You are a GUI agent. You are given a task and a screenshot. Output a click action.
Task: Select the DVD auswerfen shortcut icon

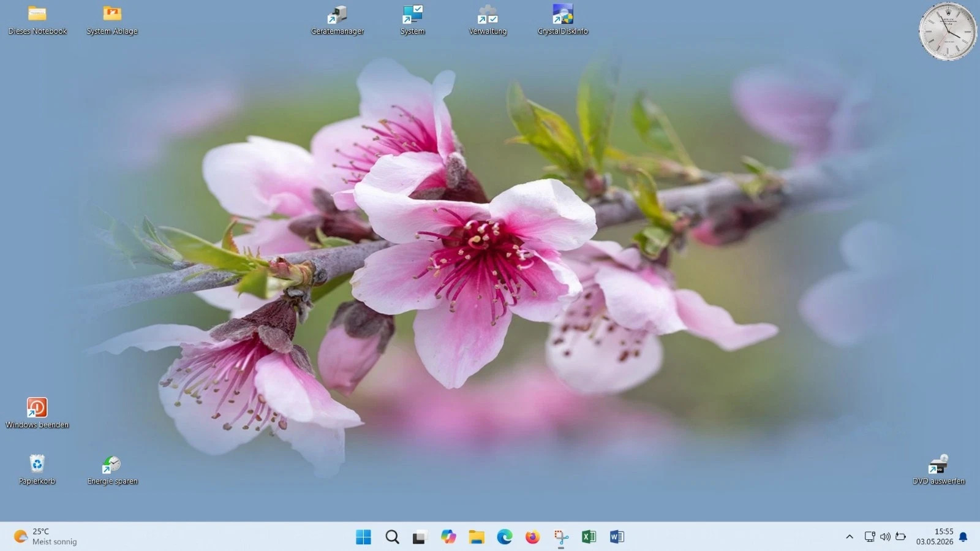tap(938, 469)
